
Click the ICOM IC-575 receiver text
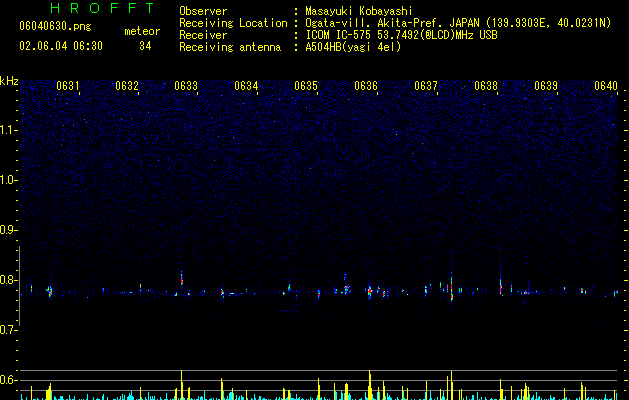click(x=401, y=35)
